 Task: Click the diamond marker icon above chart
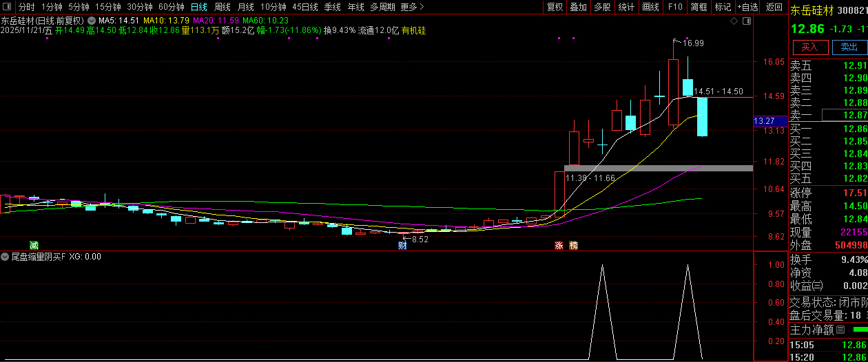point(734,21)
